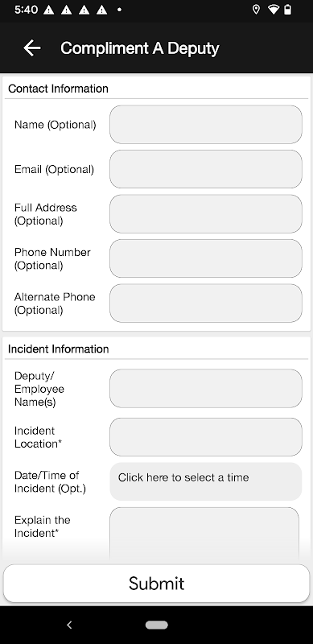Tap the battery status icon
Image resolution: width=313 pixels, height=644 pixels.
click(288, 10)
